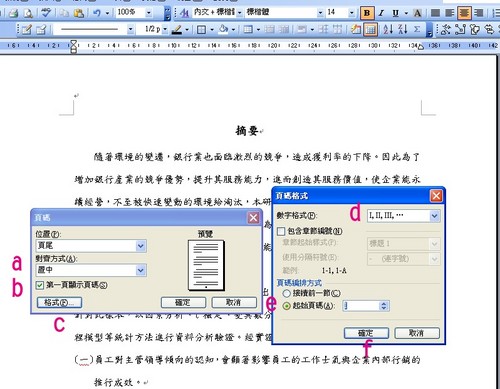Select the 接續前一節 radio option
This screenshot has width=500, height=389.
pos(286,293)
